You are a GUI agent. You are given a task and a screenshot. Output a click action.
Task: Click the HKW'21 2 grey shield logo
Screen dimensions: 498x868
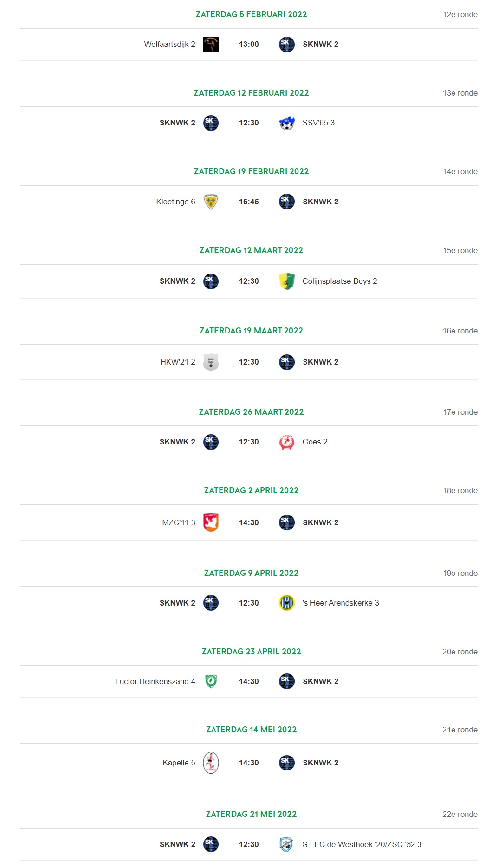pyautogui.click(x=211, y=362)
